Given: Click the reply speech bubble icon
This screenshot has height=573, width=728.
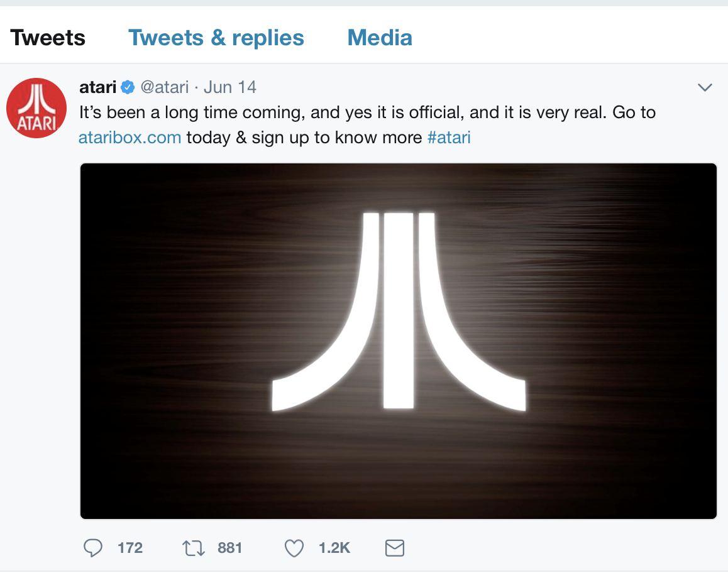Looking at the screenshot, I should (93, 548).
